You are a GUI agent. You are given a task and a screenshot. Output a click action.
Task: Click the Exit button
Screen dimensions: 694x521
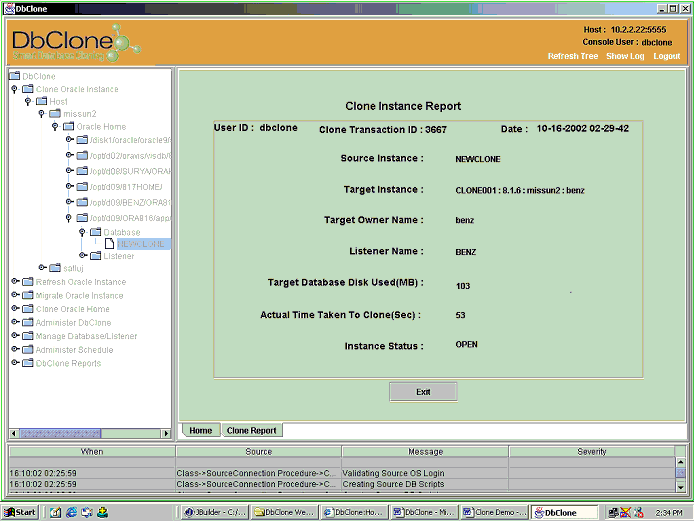click(423, 392)
